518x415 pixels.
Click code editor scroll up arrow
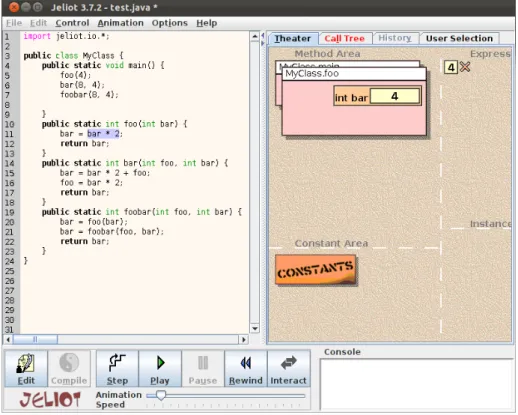[x=255, y=36]
